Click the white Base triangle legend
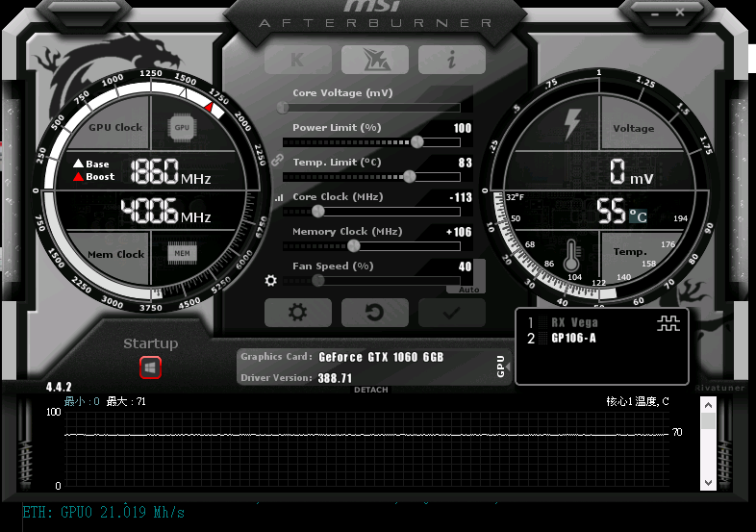Screen dimensions: 756x532 tap(78, 164)
